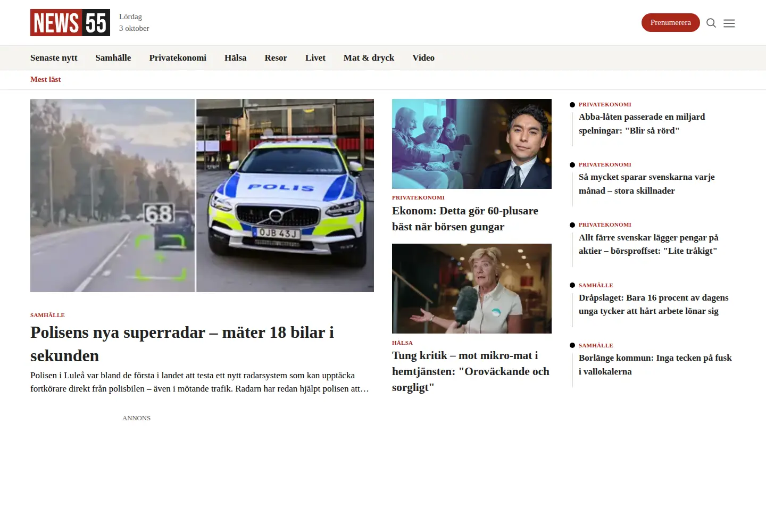Open the Video section
This screenshot has width=766, height=532.
tap(423, 57)
